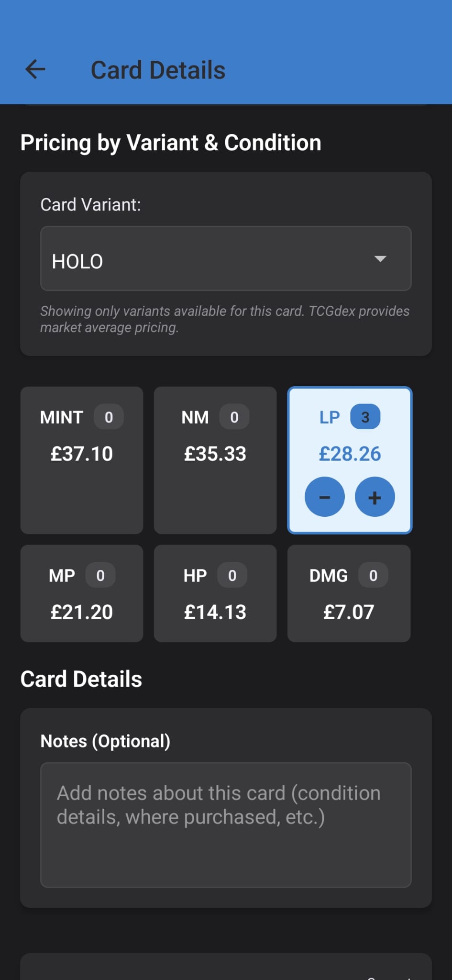The image size is (452, 980).
Task: Tap the MINT quantity badge
Action: pyautogui.click(x=109, y=417)
